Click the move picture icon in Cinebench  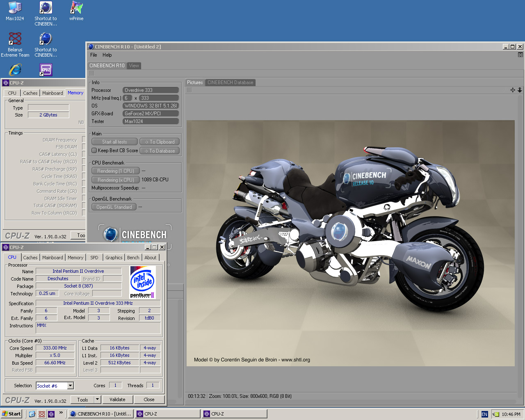coord(513,90)
